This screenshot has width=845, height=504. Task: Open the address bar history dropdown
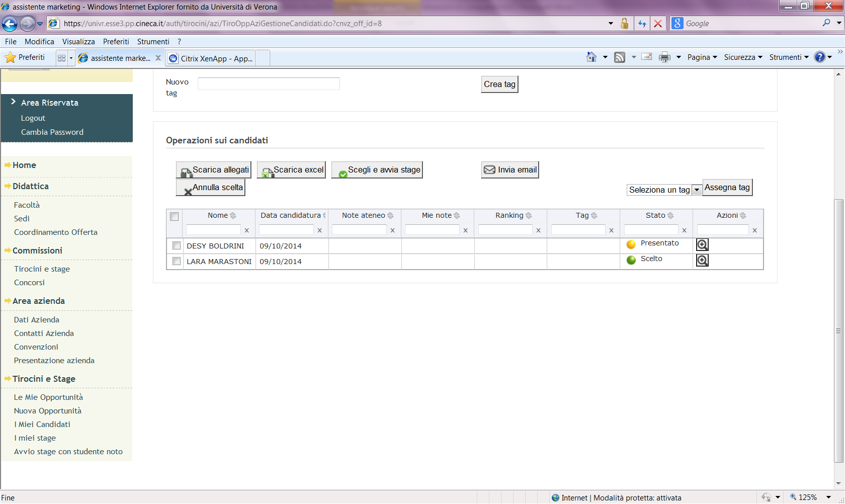[x=611, y=24]
